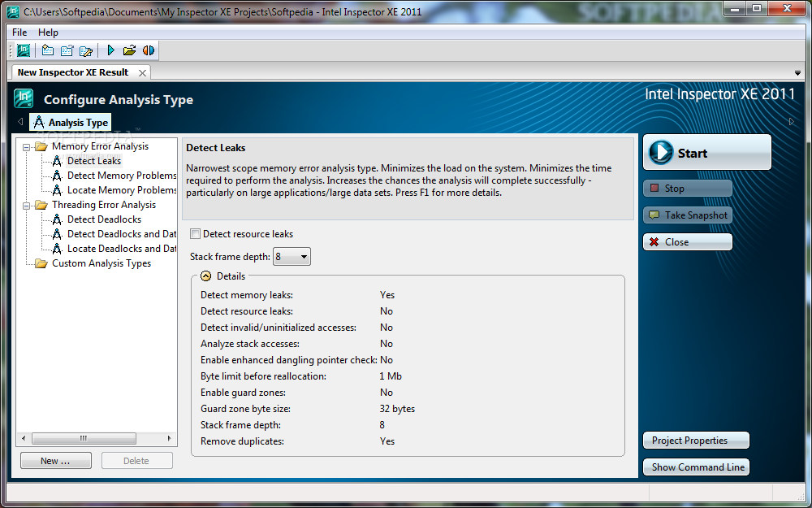812x508 pixels.
Task: Collapse the Threading Error Analysis tree node
Action: pyautogui.click(x=27, y=206)
